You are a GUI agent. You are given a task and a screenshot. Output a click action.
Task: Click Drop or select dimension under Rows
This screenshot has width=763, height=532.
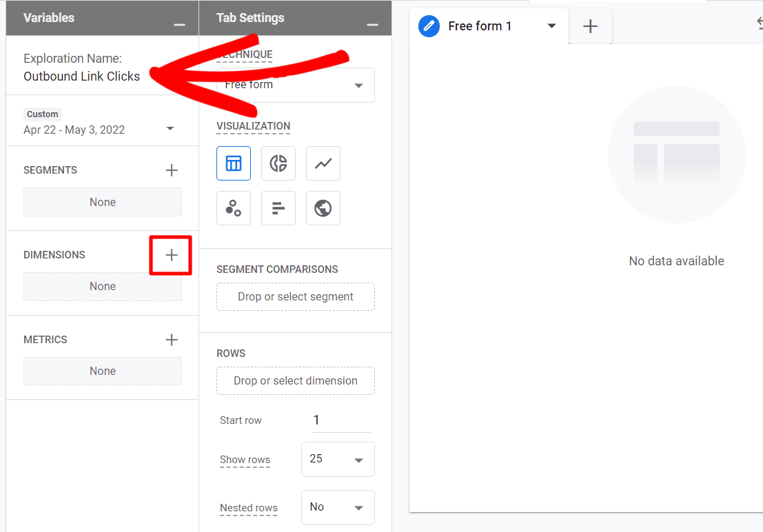[x=295, y=380]
